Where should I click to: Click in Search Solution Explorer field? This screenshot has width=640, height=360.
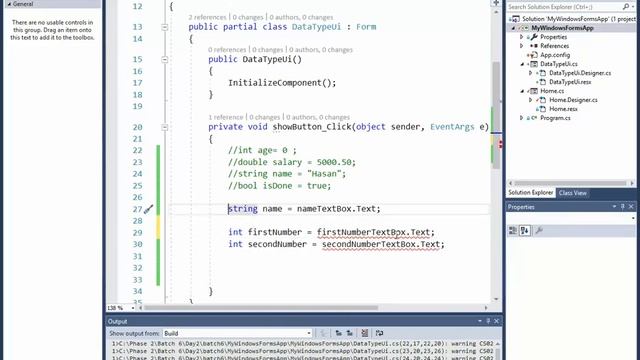coord(564,7)
